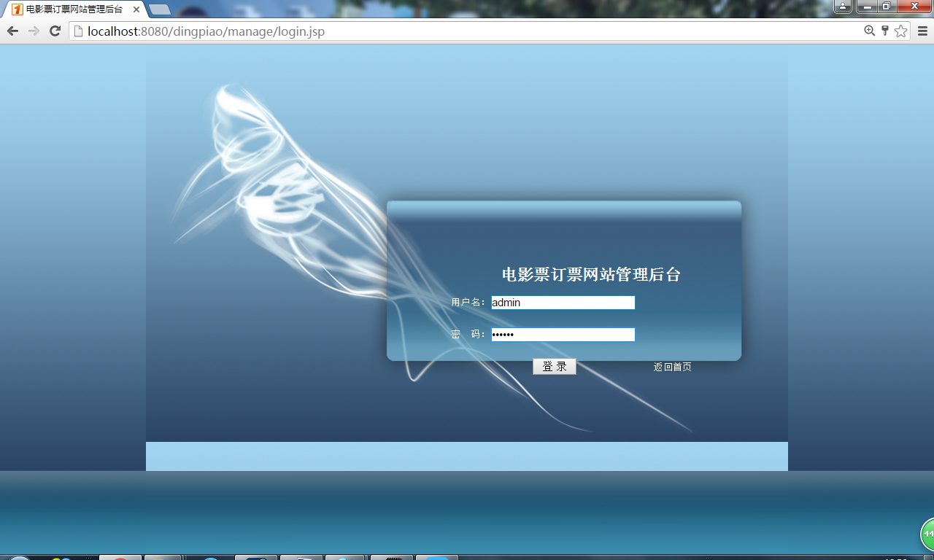Click the 密码 password field
The image size is (934, 560).
point(563,335)
